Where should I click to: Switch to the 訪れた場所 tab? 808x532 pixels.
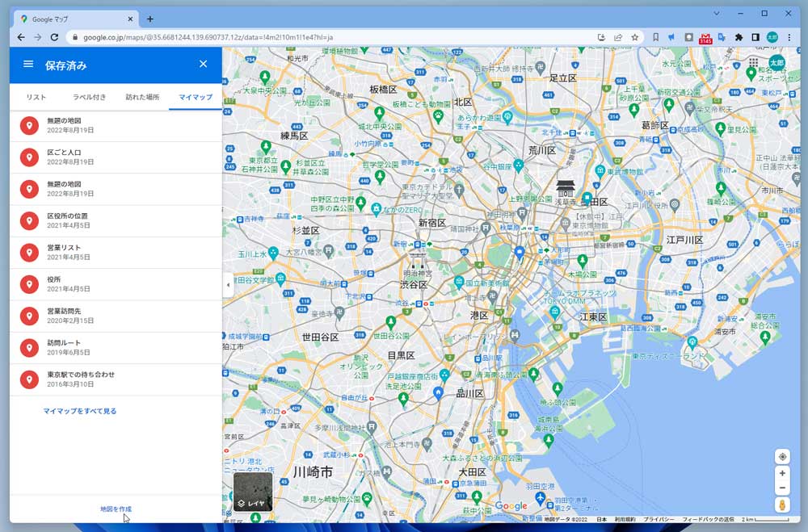pos(142,97)
